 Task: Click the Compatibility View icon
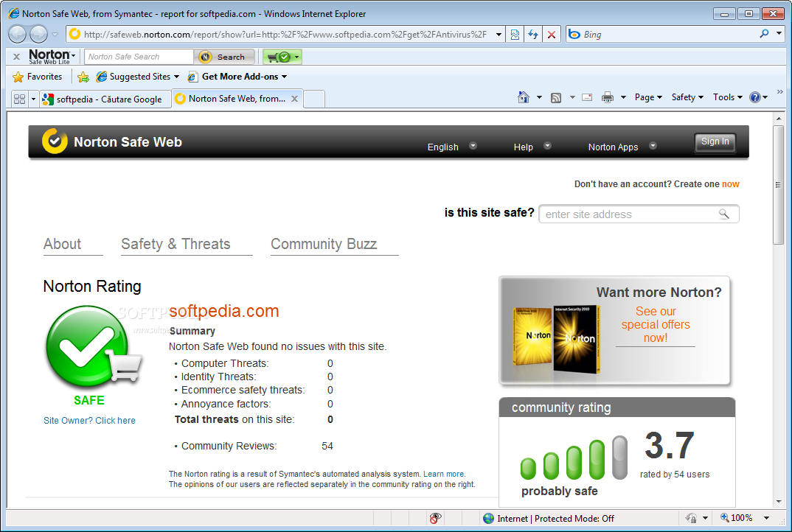click(515, 35)
